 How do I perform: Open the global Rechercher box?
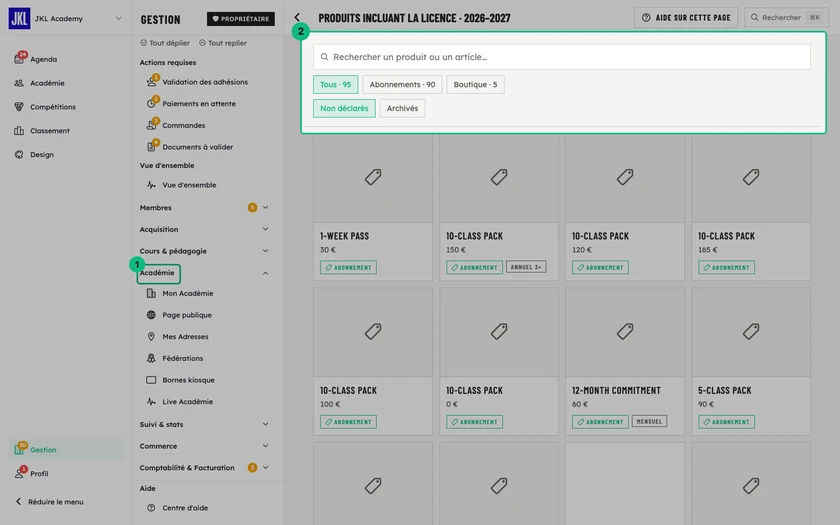tap(786, 18)
